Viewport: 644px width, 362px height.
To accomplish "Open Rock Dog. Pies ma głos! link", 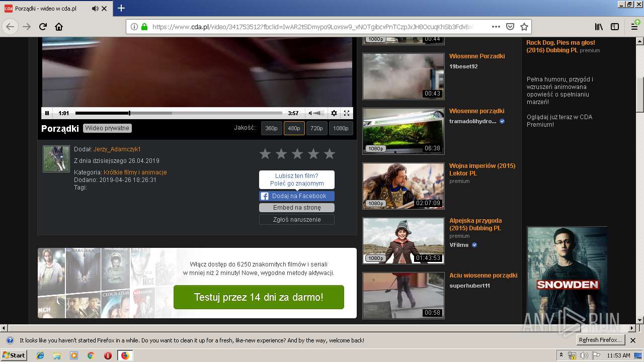I will click(560, 46).
